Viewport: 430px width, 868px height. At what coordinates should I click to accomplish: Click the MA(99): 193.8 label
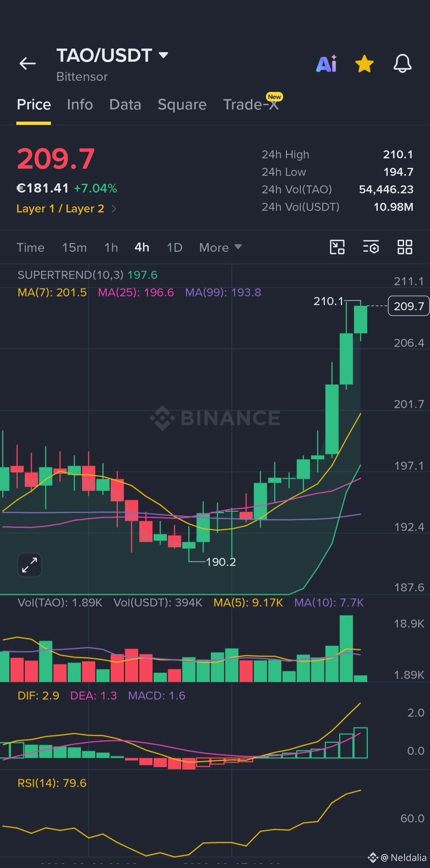click(223, 292)
